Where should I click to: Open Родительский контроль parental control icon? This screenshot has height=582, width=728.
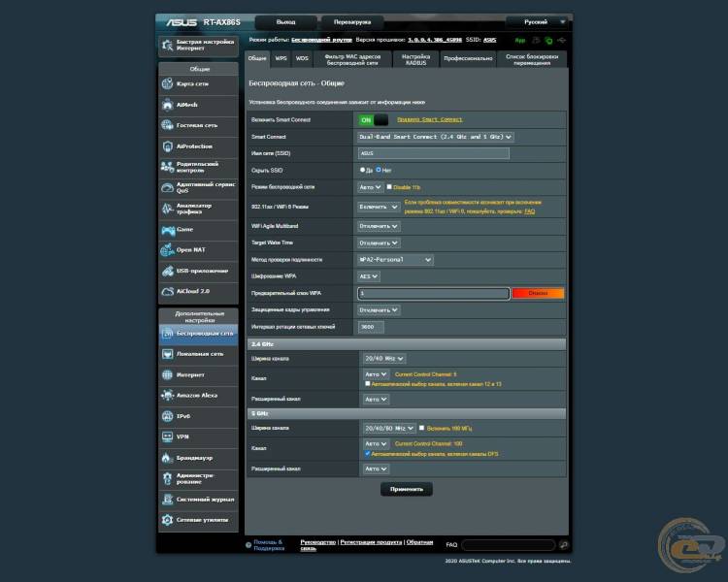pos(167,167)
